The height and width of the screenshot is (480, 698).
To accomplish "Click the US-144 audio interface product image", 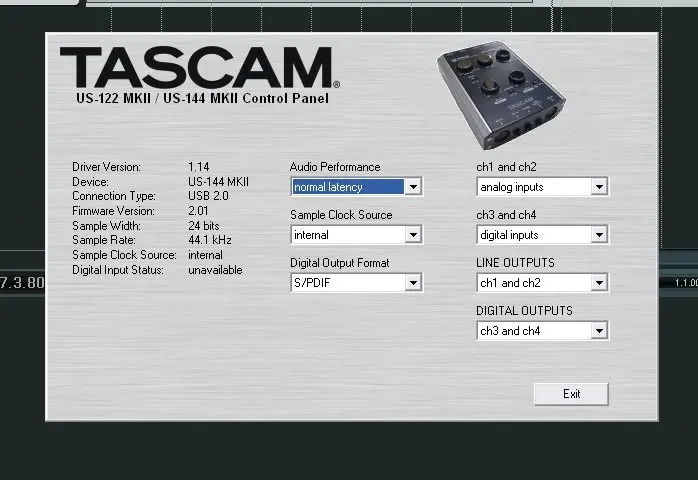I will click(501, 92).
